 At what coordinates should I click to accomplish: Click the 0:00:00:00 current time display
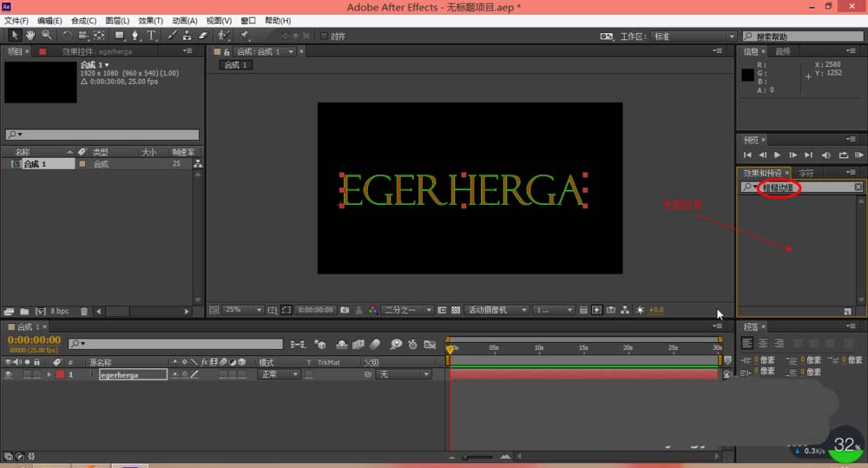(x=35, y=340)
